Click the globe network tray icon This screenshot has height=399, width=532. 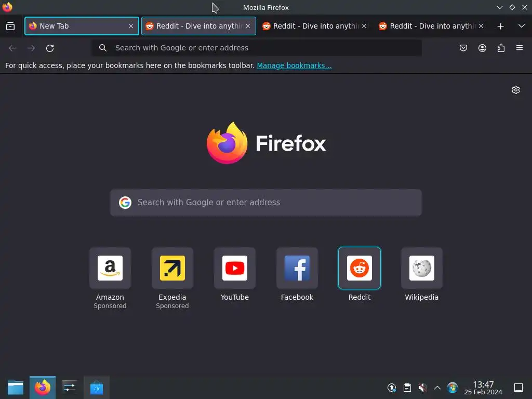tap(453, 388)
